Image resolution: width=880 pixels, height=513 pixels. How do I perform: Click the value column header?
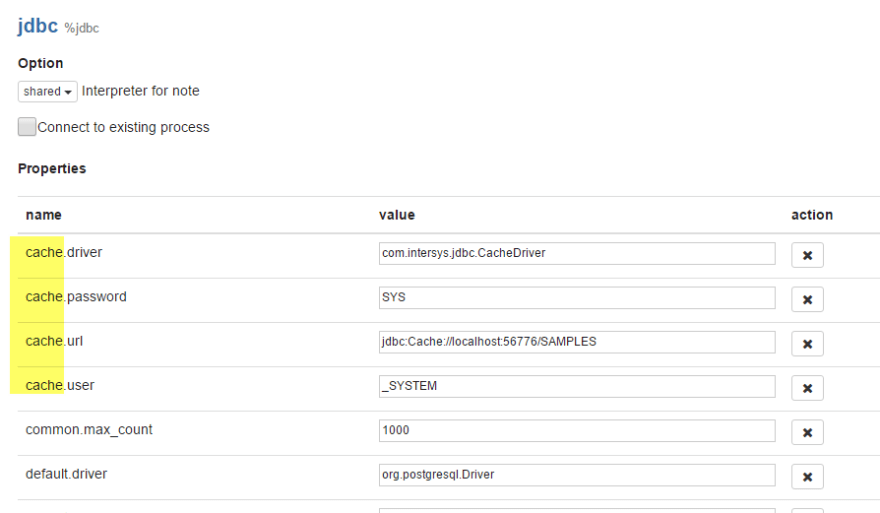coord(397,215)
